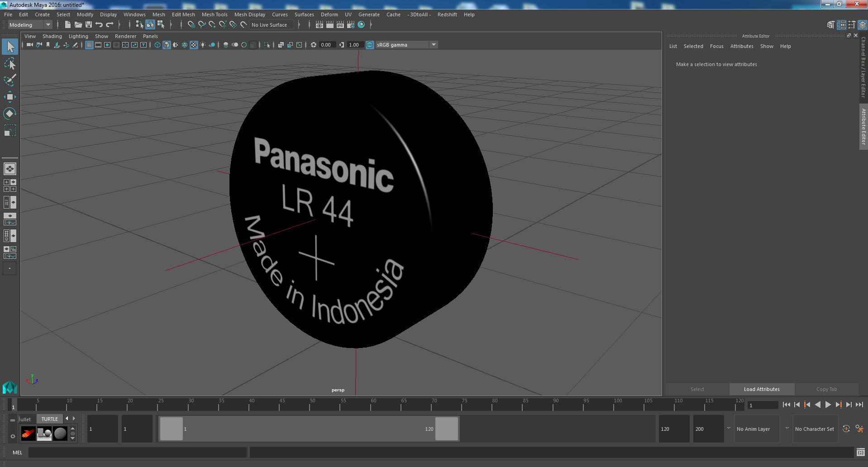
Task: Show previous shelf tabs with left arrow
Action: pyautogui.click(x=67, y=419)
